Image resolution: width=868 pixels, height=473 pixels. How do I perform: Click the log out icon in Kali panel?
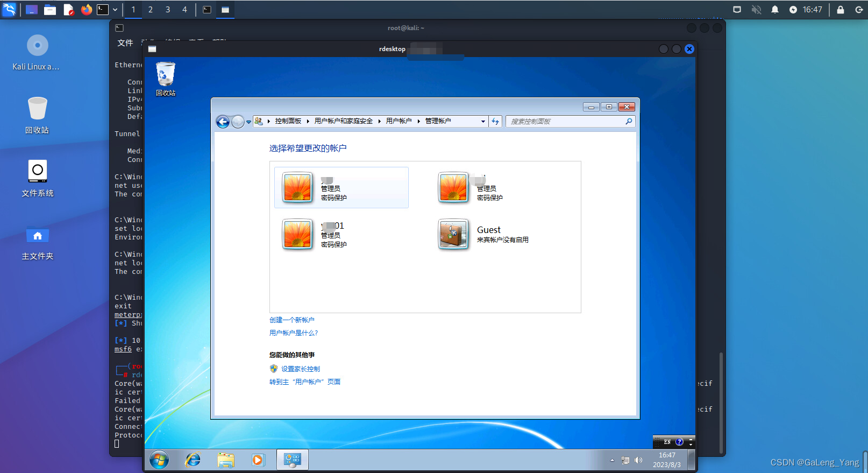pyautogui.click(x=859, y=10)
